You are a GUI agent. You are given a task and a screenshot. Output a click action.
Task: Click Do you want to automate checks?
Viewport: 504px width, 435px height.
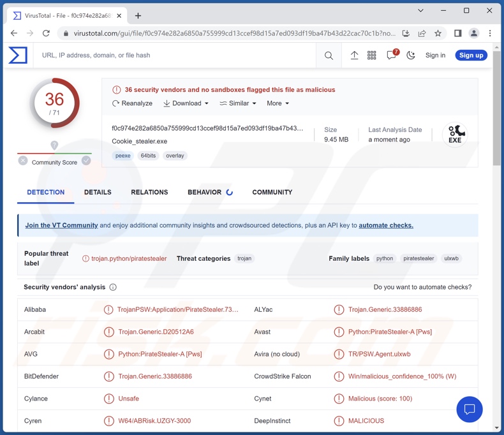pyautogui.click(x=422, y=287)
